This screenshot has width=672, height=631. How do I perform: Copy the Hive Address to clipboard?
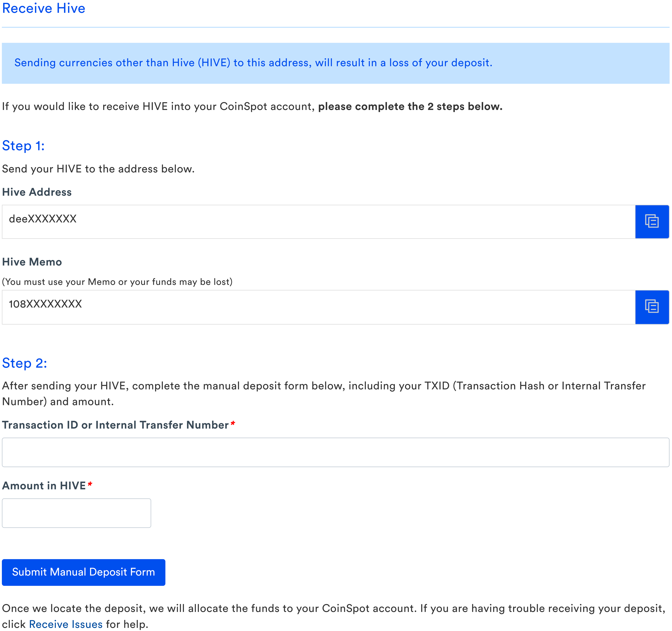(652, 221)
